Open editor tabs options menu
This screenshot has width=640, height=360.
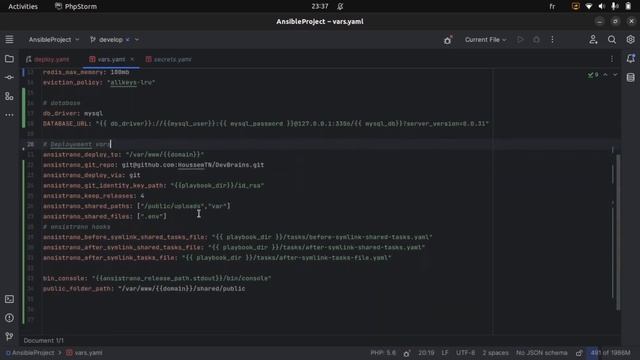[611, 59]
